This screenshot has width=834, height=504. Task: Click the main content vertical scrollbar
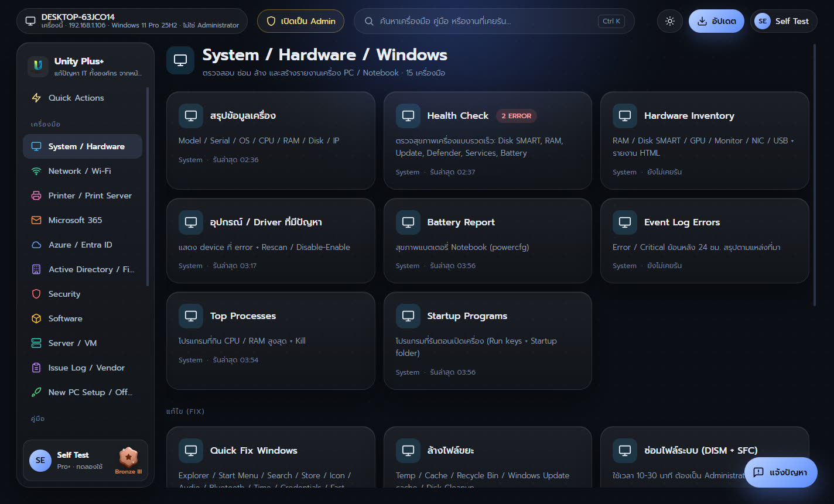[x=814, y=174]
